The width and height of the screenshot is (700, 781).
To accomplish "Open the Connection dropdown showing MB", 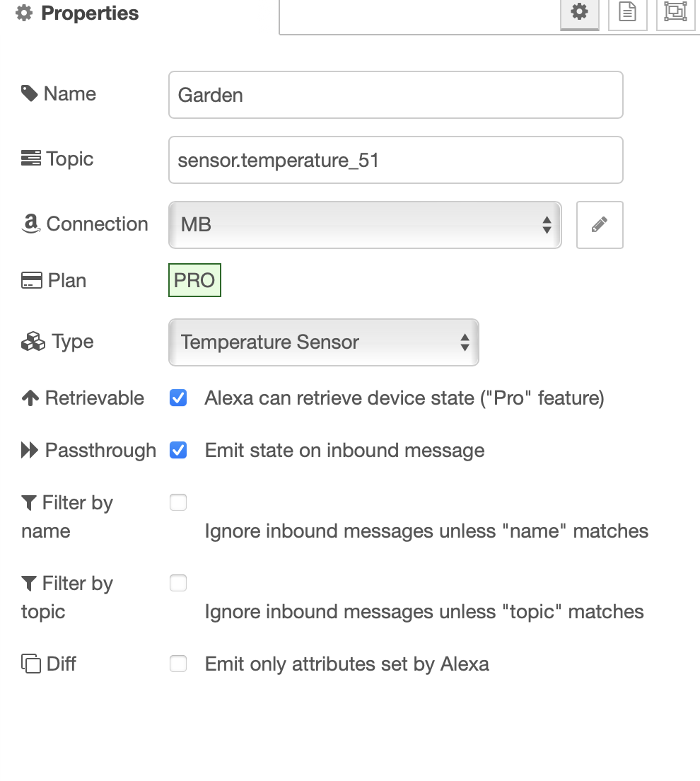I will click(x=365, y=224).
